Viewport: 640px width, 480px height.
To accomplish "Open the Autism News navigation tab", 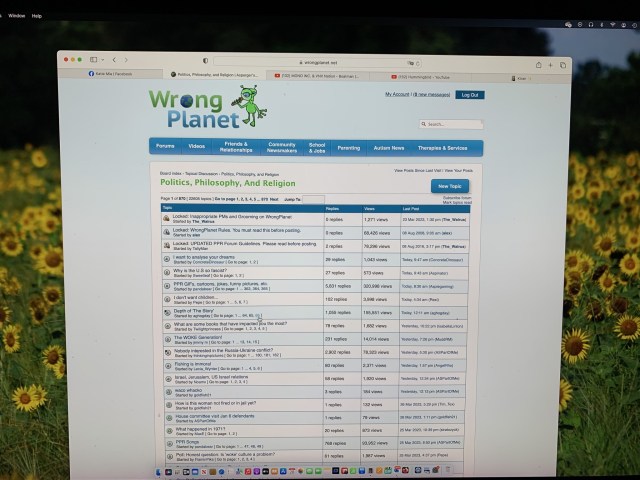I will click(390, 148).
